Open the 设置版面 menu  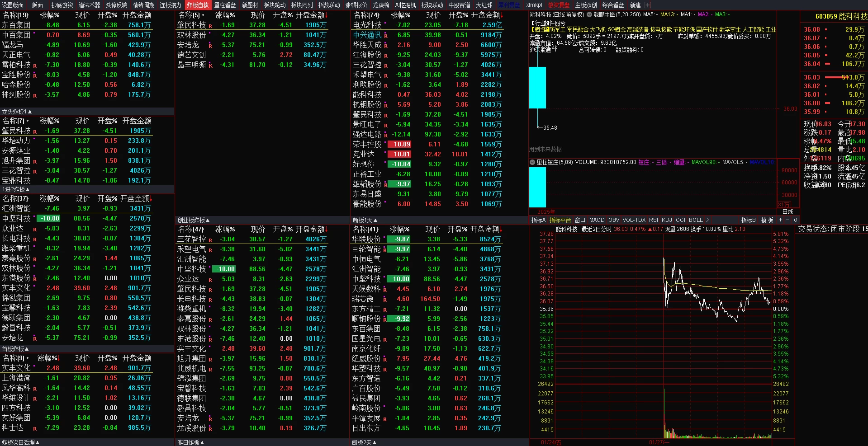(13, 5)
